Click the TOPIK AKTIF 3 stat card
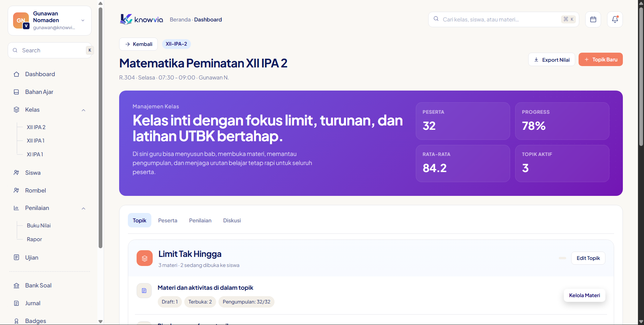 562,163
